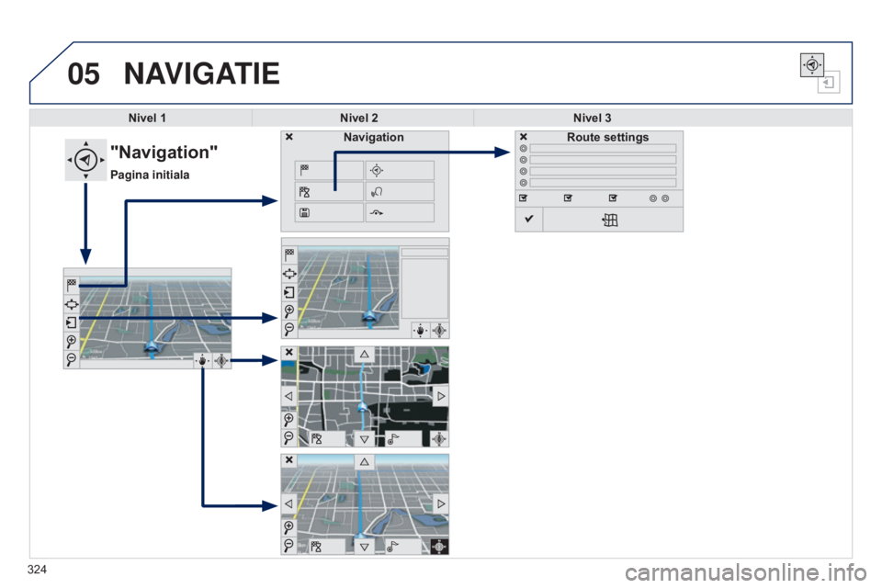Tap the compass orientation icon on split-screen map
This screenshot has height=588, width=882.
tap(439, 331)
